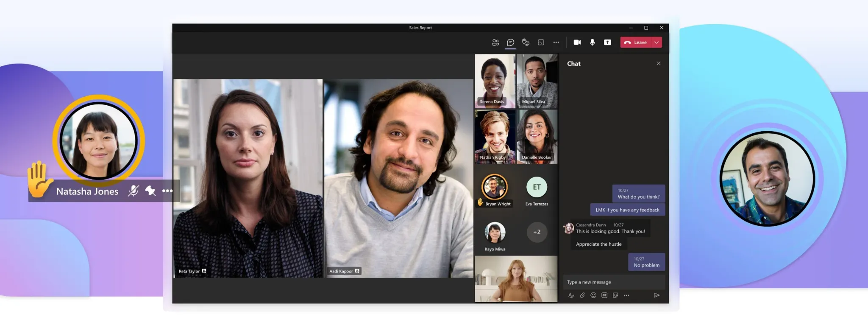Toggle the chat panel using the chat icon
Screen dimensions: 868x326
click(x=510, y=42)
